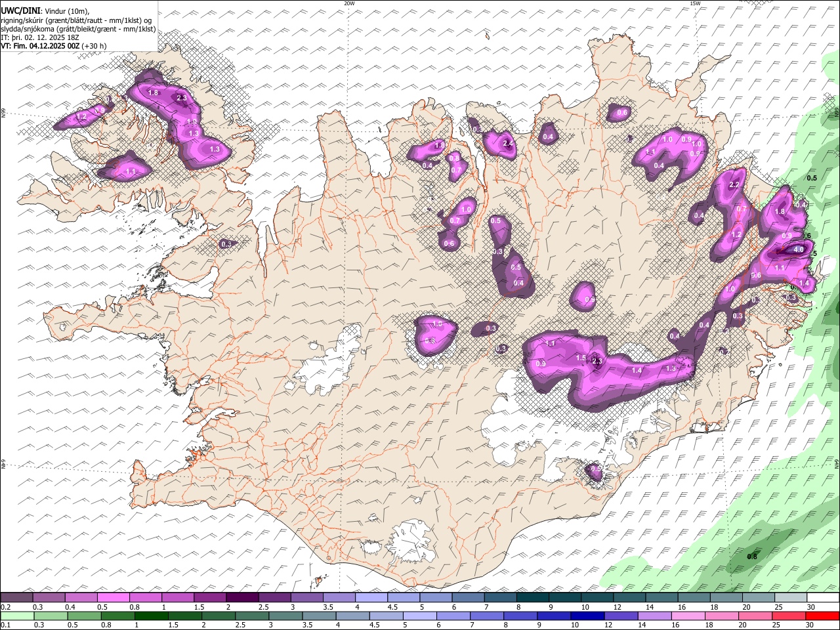Select the 'IT: þri. 02. 12. 2025 18Z' line
840x630 pixels.
[x=41, y=37]
